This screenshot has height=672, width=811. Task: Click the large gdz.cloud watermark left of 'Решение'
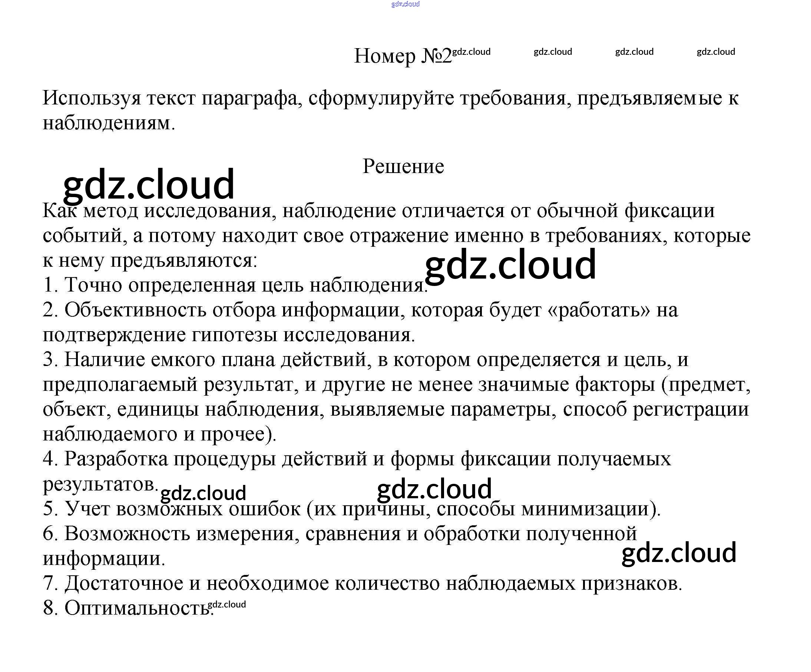click(x=149, y=185)
